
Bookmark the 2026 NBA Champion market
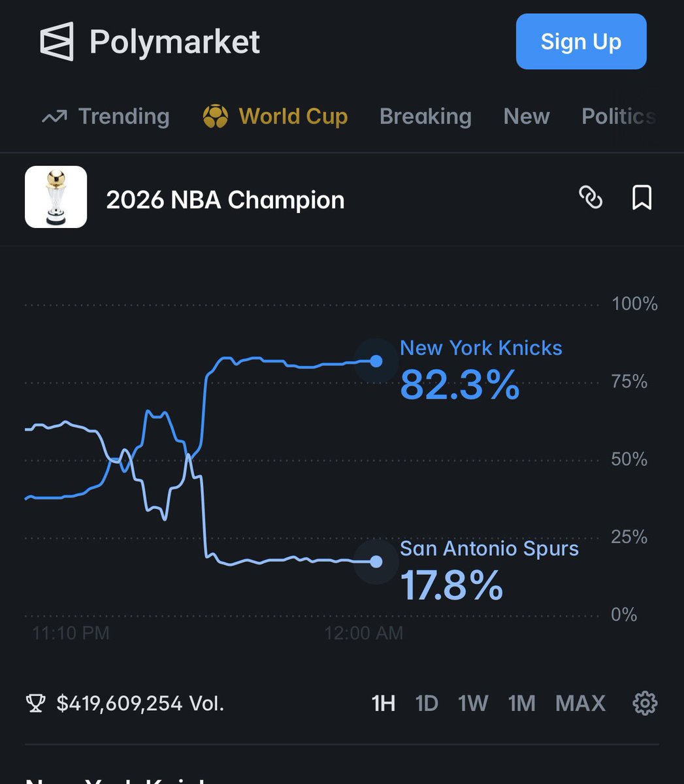tap(642, 197)
